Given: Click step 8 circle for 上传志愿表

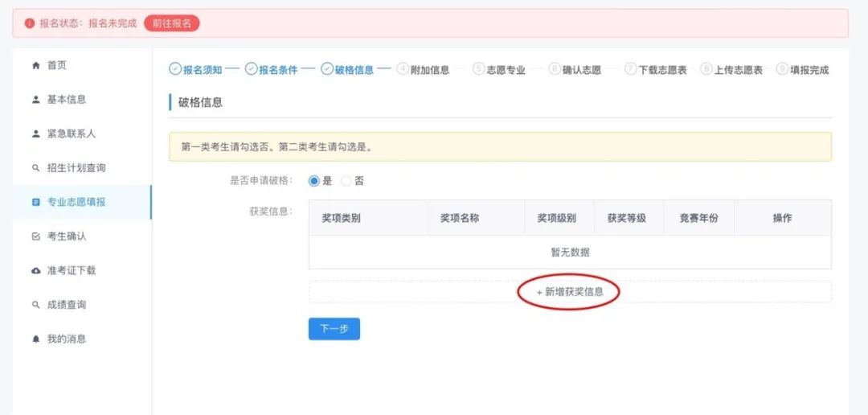Looking at the screenshot, I should tap(706, 68).
